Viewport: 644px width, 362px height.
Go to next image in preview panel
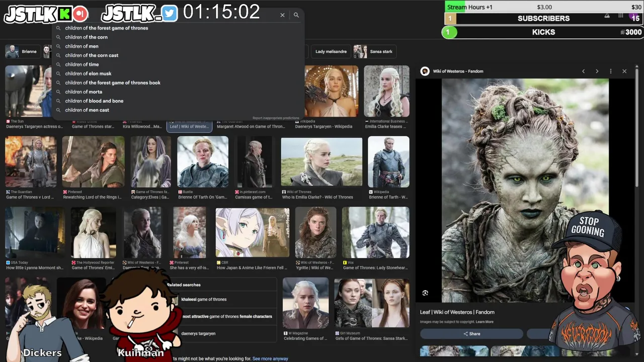pyautogui.click(x=597, y=71)
